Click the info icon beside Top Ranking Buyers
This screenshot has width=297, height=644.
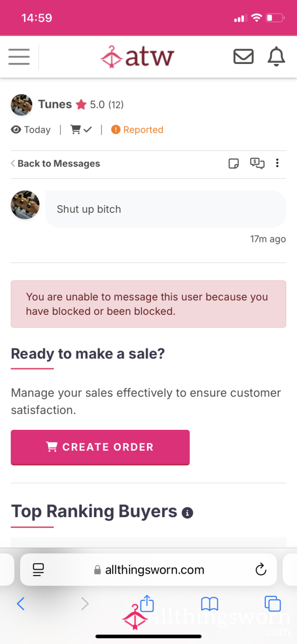pos(187,513)
